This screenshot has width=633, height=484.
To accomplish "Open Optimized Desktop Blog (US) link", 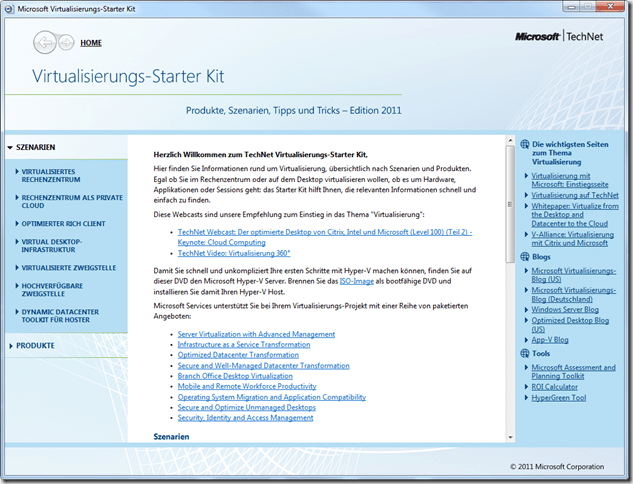I will pos(570,325).
